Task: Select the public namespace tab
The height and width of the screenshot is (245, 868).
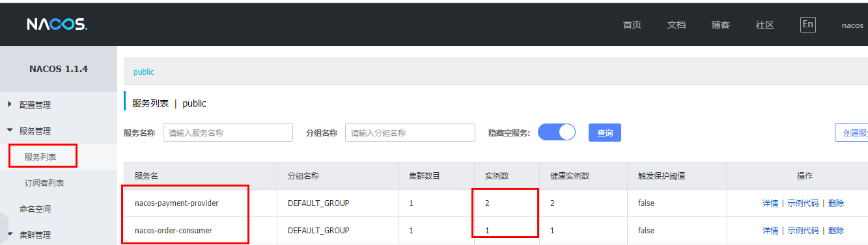Action: (x=144, y=72)
